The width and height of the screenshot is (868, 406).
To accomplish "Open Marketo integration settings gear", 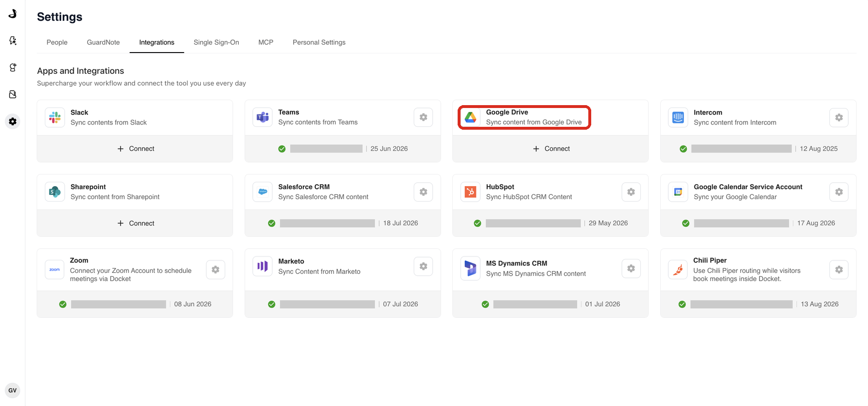I will coord(423,266).
